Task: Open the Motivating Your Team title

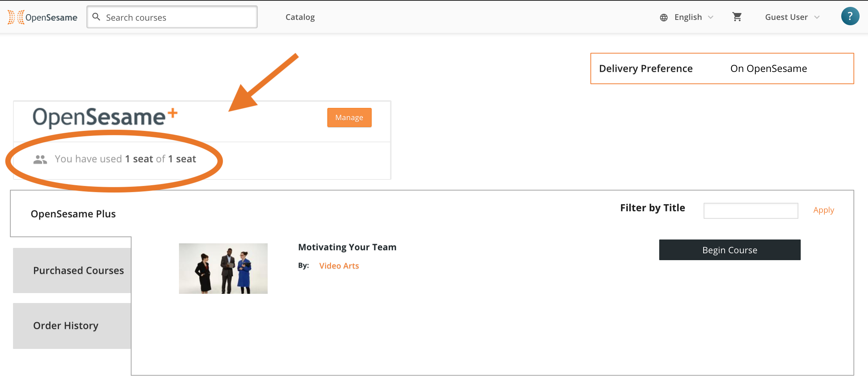Action: click(347, 247)
